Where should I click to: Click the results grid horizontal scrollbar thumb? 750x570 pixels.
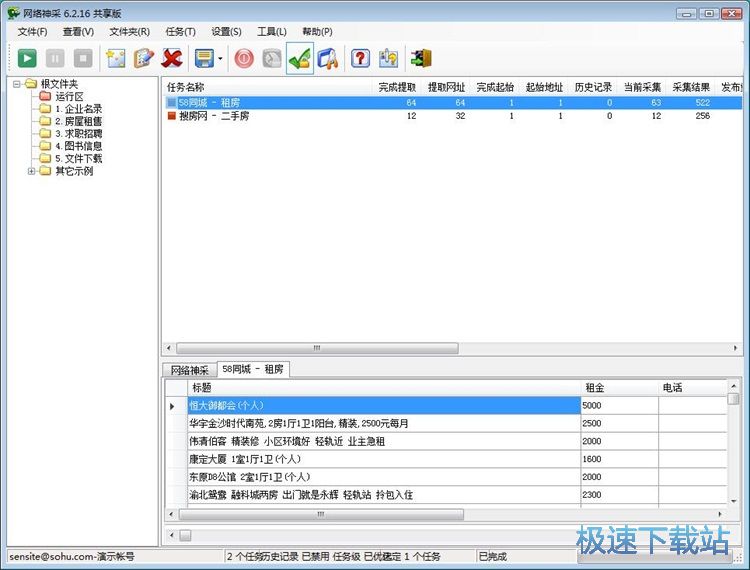[321, 515]
